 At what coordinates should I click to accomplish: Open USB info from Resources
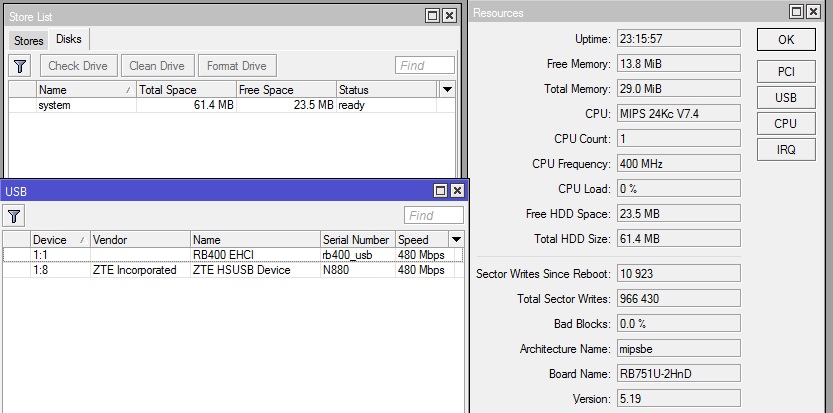[786, 98]
